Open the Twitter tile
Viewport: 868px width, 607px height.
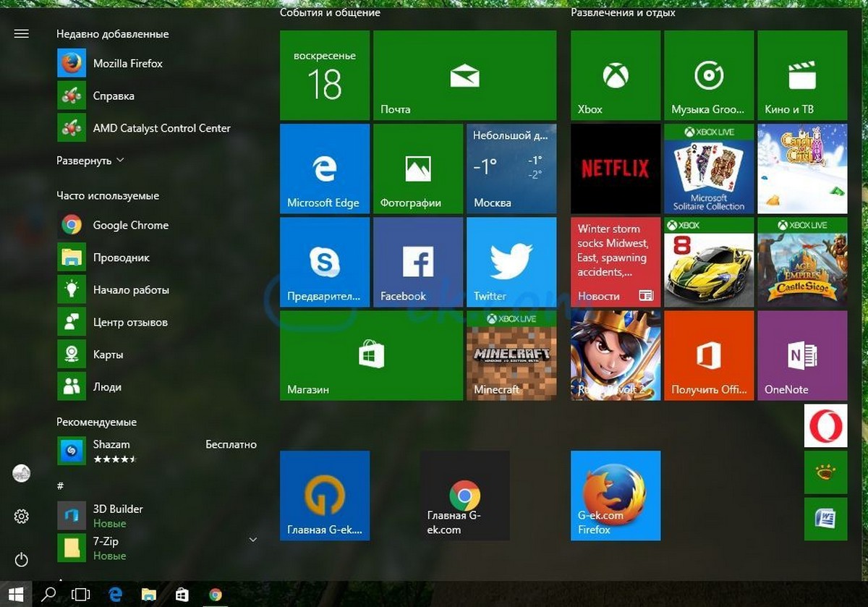511,262
